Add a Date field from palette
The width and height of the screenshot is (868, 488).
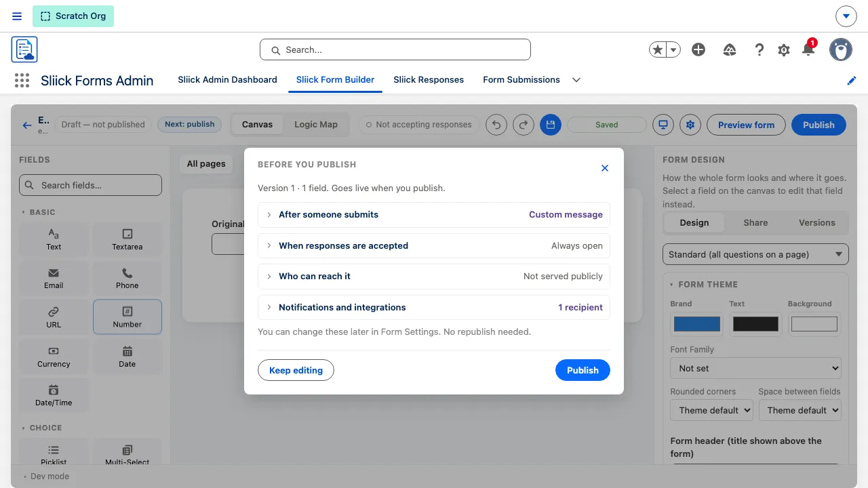[x=127, y=357]
